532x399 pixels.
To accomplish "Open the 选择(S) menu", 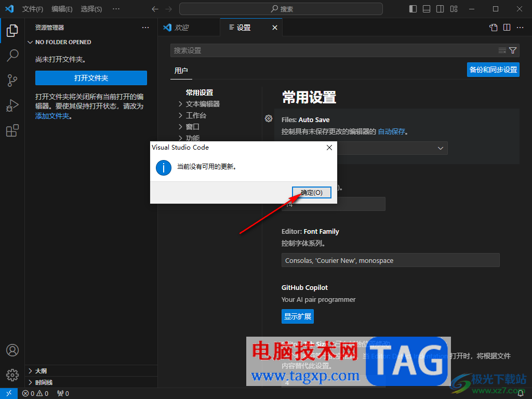I will pyautogui.click(x=91, y=9).
